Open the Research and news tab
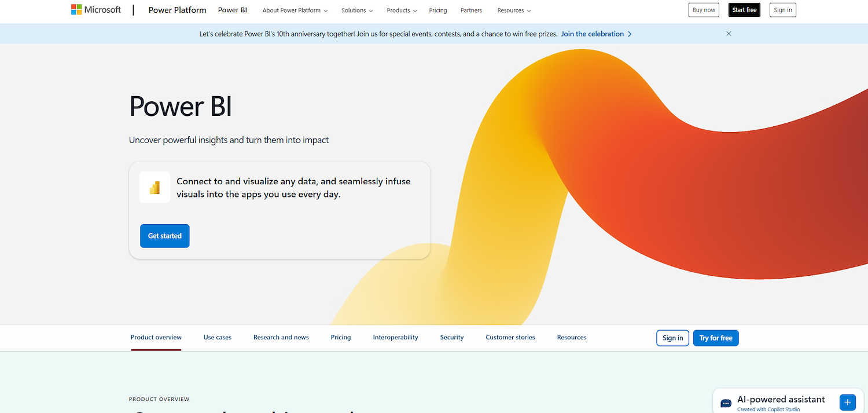Screen dimensions: 868x413 (281, 337)
